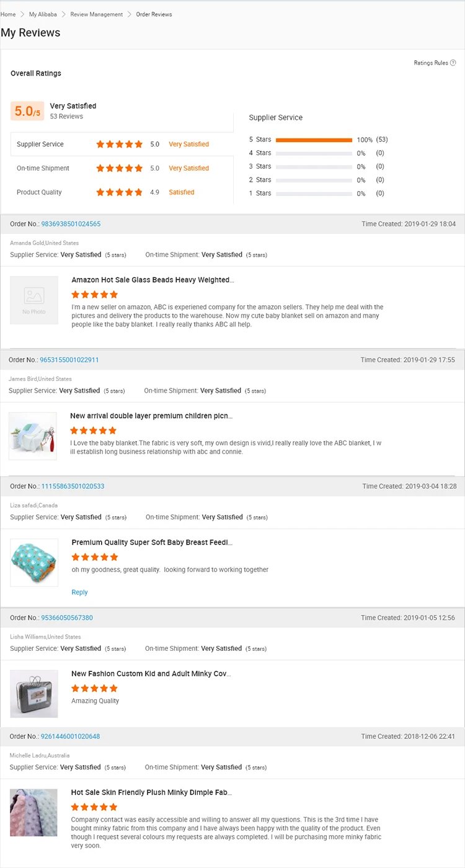The width and height of the screenshot is (465, 868).
Task: Open the Minky Dimple fabric thumbnail
Action: 34,812
